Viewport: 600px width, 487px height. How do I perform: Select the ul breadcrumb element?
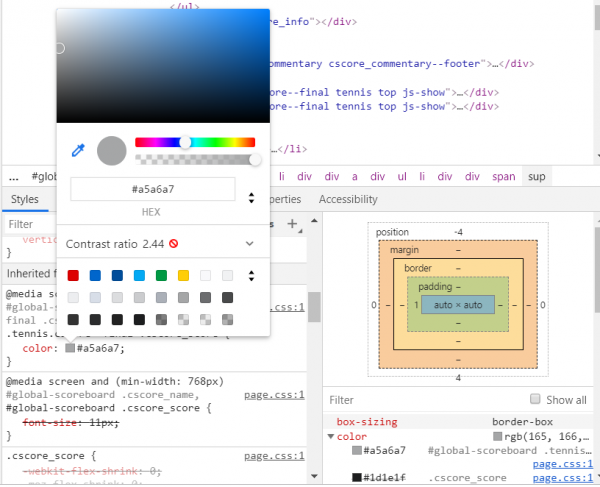point(402,177)
